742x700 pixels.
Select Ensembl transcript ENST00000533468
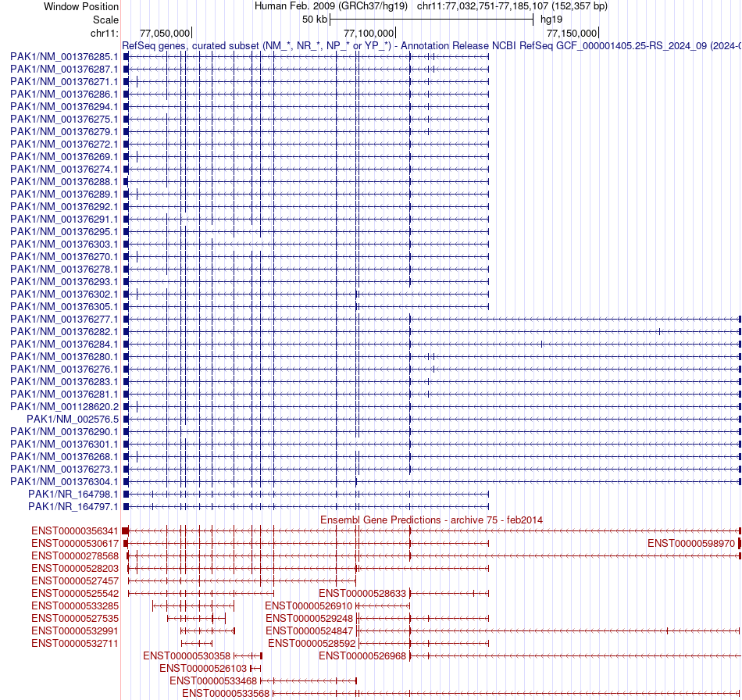pyautogui.click(x=213, y=681)
